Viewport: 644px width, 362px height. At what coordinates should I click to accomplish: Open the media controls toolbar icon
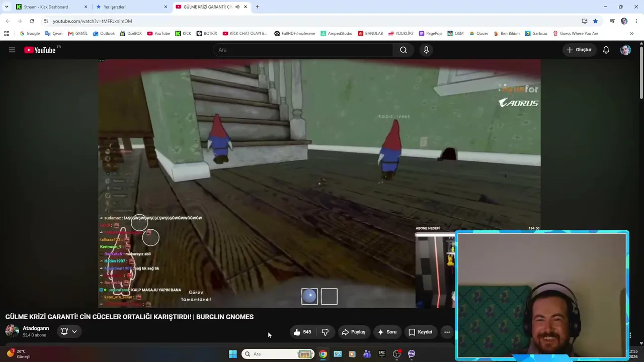click(x=612, y=21)
